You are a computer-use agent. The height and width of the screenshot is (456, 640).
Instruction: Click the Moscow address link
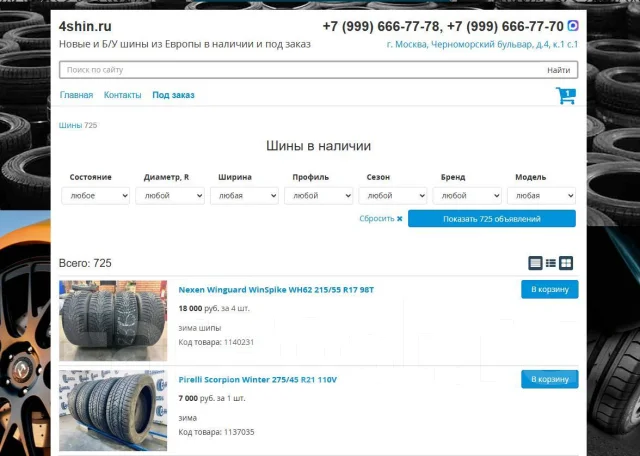[482, 44]
